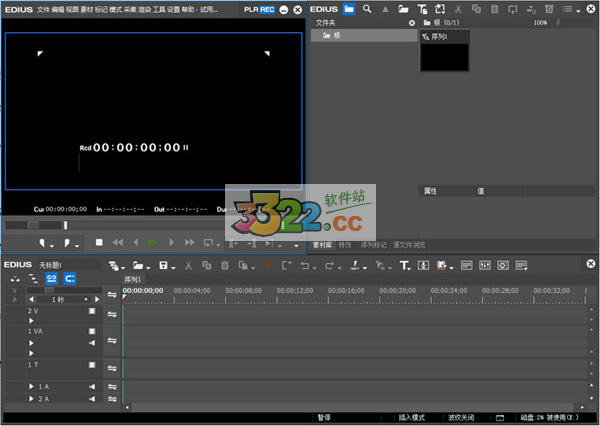Open the search tool in the bin
This screenshot has width=600, height=426.
point(368,8)
